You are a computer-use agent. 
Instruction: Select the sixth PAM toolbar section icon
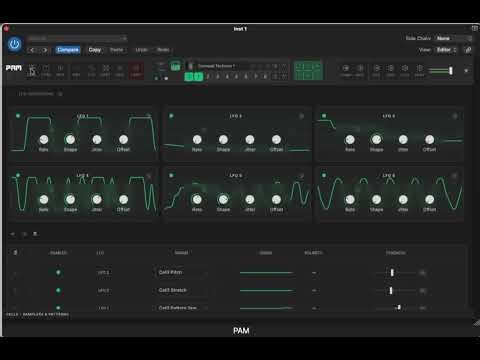coord(106,71)
